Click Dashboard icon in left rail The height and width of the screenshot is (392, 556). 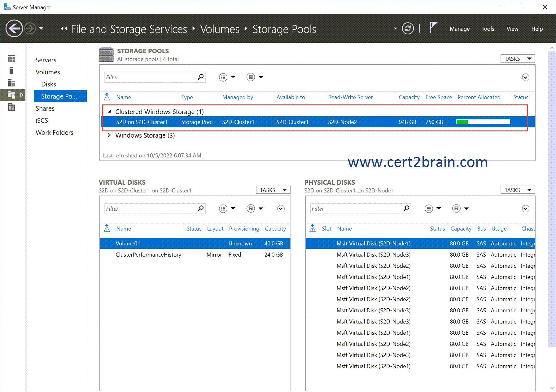(11, 58)
